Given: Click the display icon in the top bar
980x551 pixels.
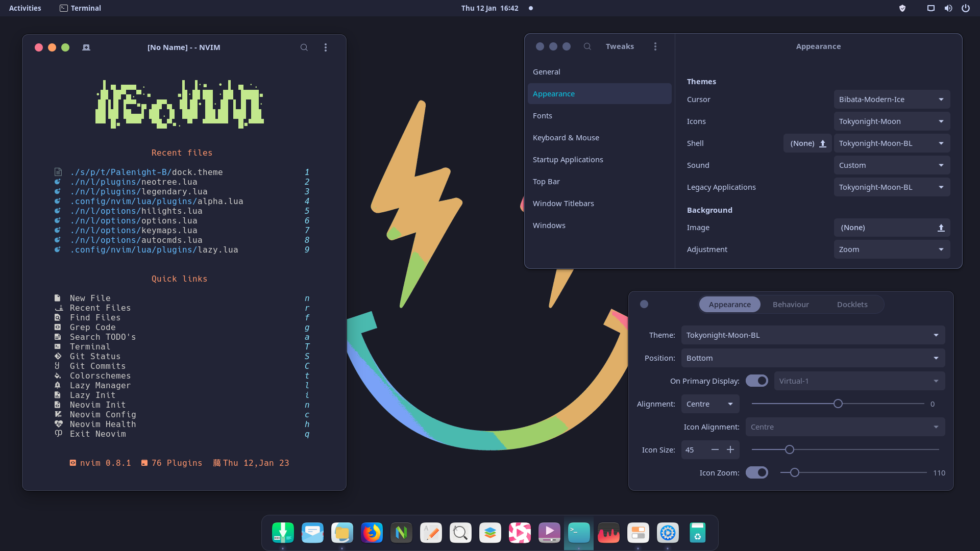Looking at the screenshot, I should (x=931, y=8).
